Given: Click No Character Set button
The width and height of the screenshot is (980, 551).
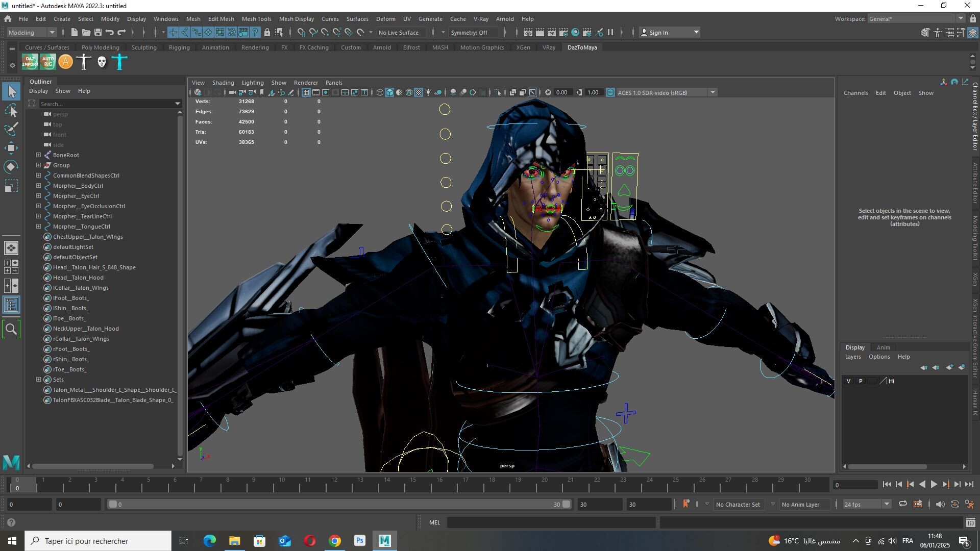Looking at the screenshot, I should click(738, 505).
